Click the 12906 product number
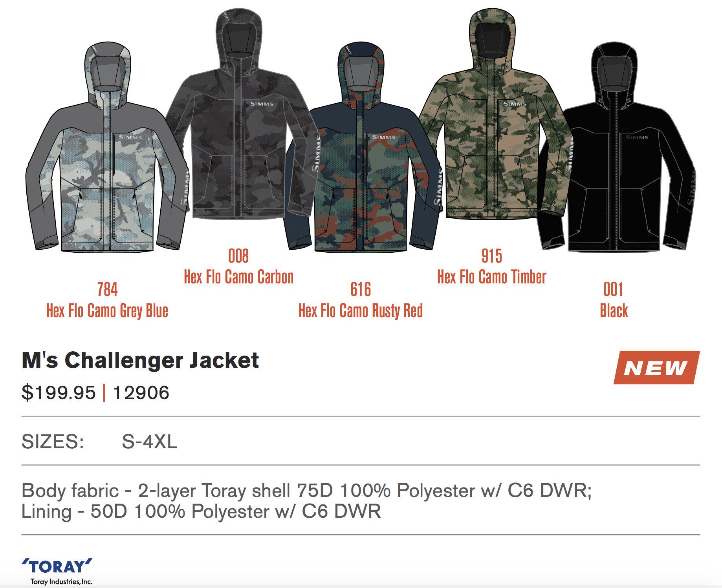 pyautogui.click(x=141, y=393)
